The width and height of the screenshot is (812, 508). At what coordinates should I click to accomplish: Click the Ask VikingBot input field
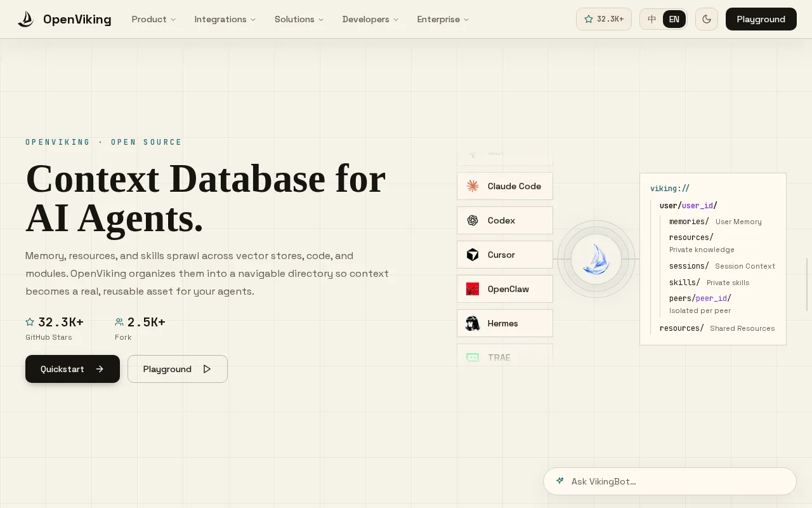pyautogui.click(x=670, y=481)
